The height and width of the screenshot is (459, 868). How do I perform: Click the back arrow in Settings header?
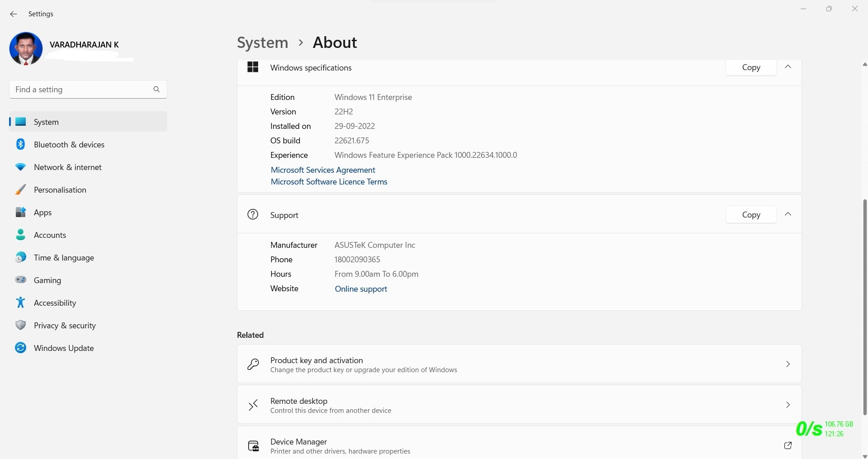click(x=14, y=14)
